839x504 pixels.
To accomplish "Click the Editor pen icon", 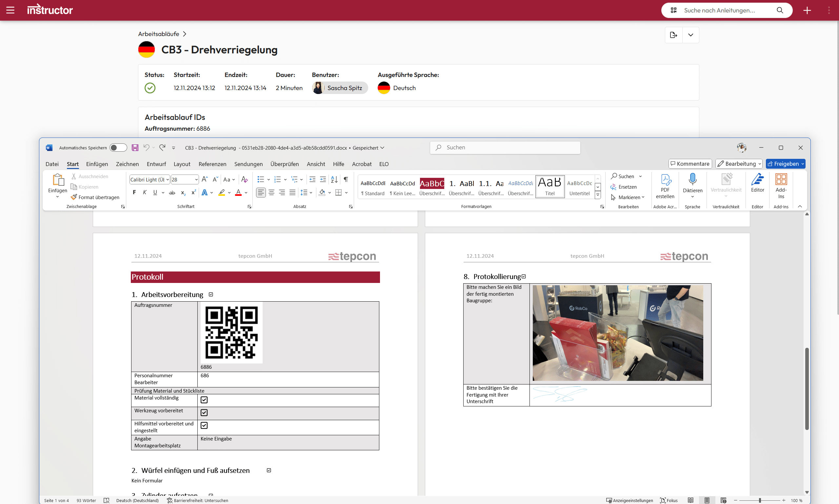I will (757, 179).
